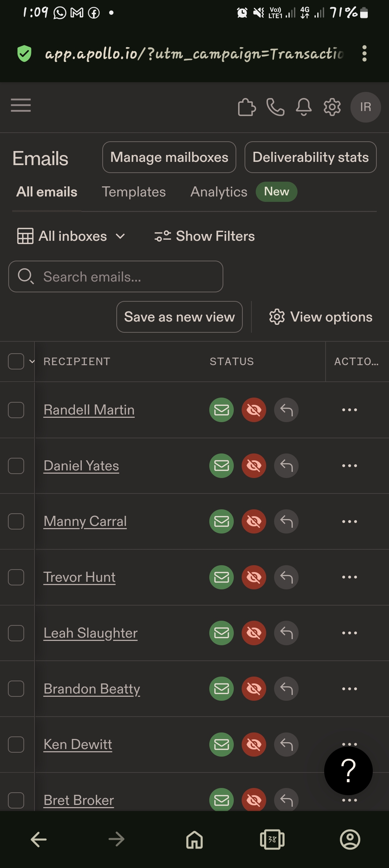Select Randell Martin's row checkbox
The image size is (389, 868).
16,410
